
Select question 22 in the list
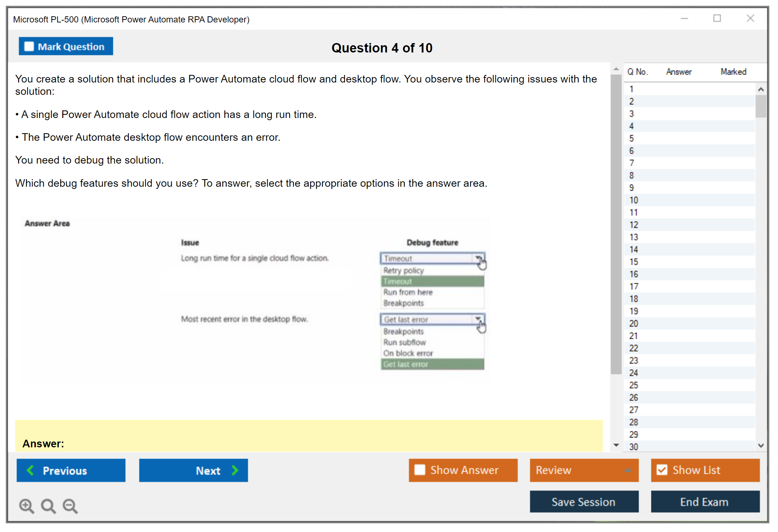[634, 348]
